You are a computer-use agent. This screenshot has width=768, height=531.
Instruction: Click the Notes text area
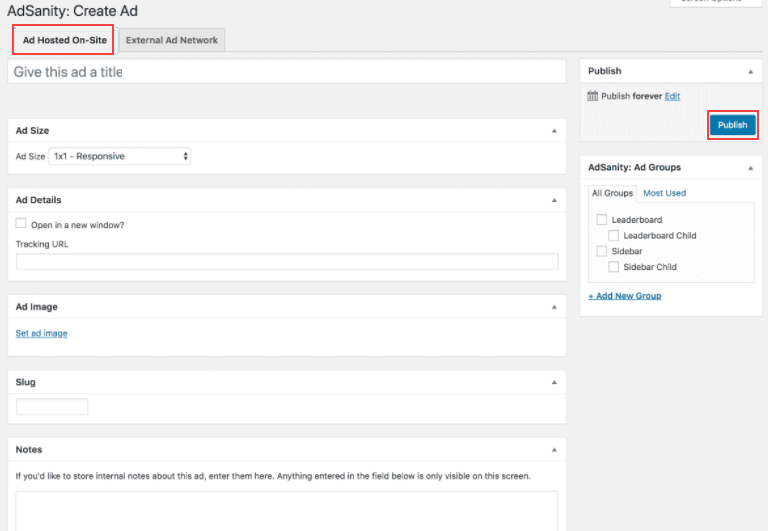[x=287, y=511]
